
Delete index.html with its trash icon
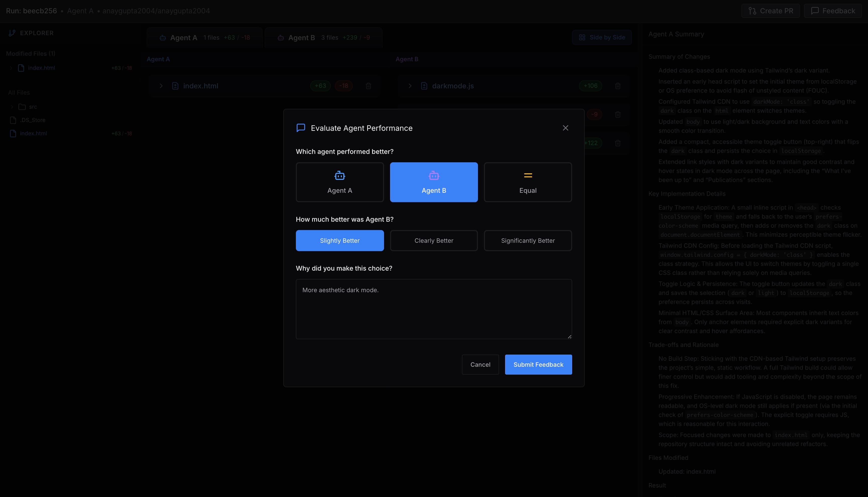pyautogui.click(x=368, y=86)
